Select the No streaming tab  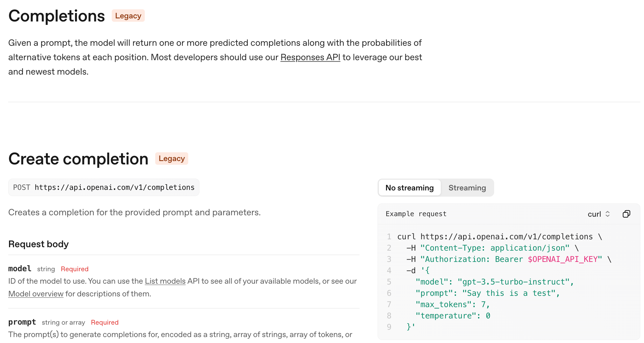[409, 188]
